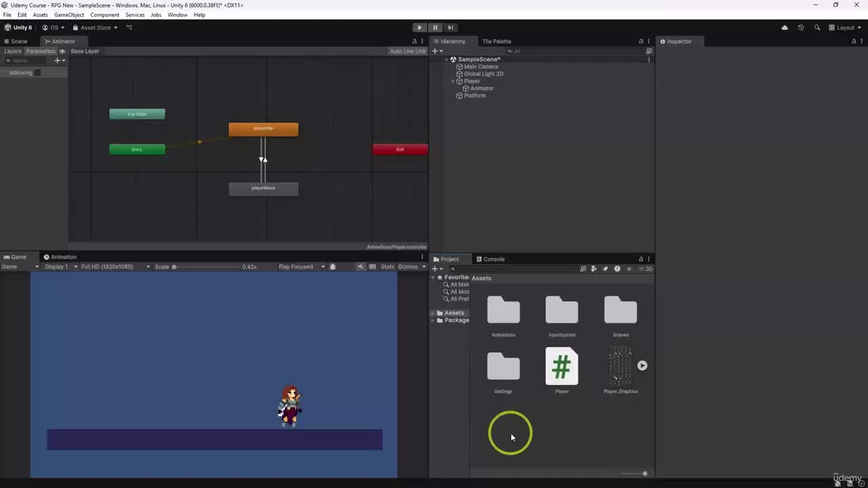Click the Hierarchy search field
This screenshot has width=868, height=488.
[x=576, y=52]
